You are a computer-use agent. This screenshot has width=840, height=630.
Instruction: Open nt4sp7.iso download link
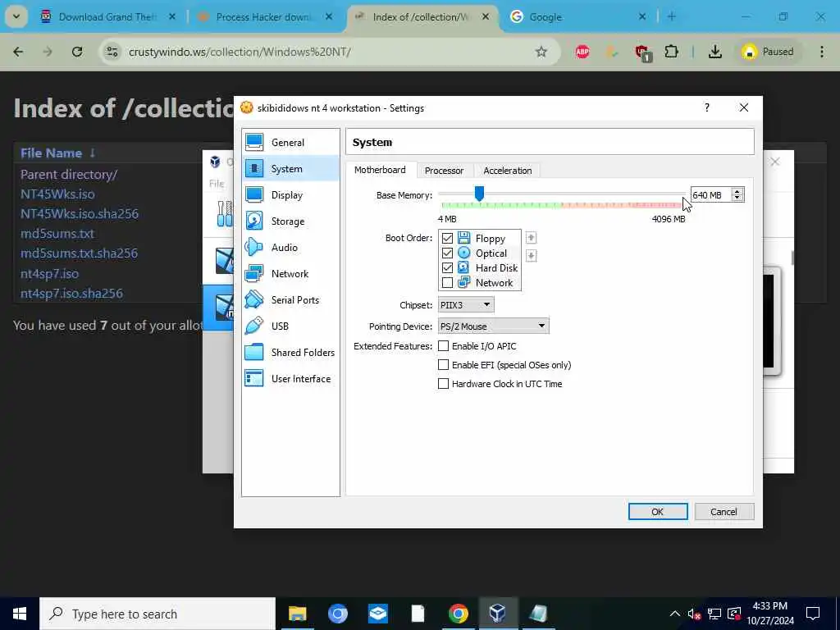point(49,273)
